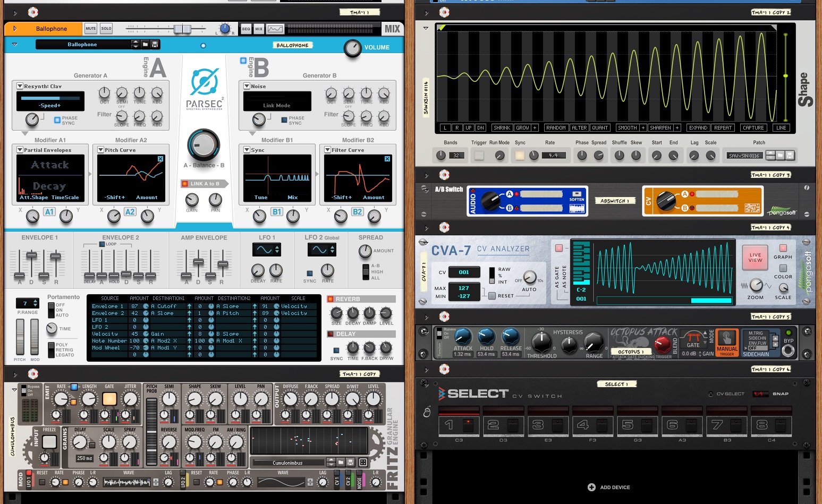The width and height of the screenshot is (822, 504).
Task: Click the RANDOM button on Shape
Action: pos(556,127)
